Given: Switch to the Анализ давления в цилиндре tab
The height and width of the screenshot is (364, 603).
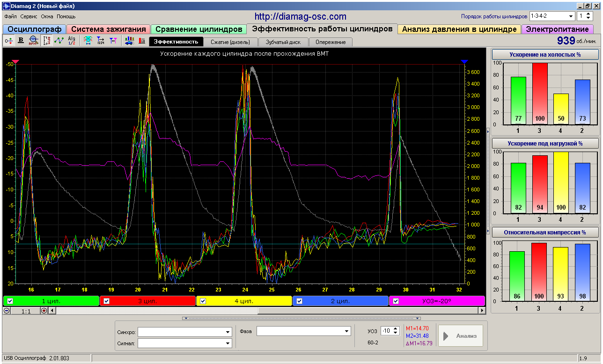Looking at the screenshot, I should pos(459,29).
